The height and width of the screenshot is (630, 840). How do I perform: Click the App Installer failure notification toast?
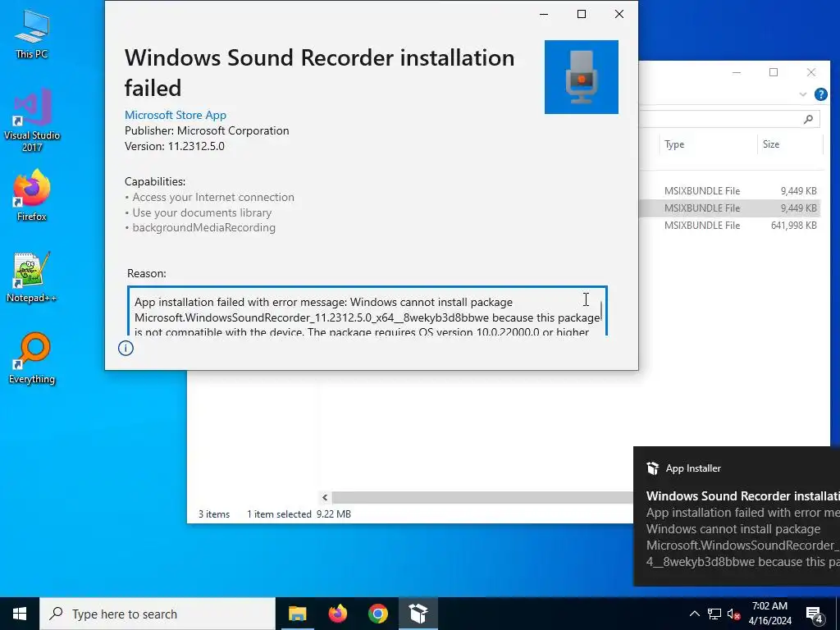[737, 517]
